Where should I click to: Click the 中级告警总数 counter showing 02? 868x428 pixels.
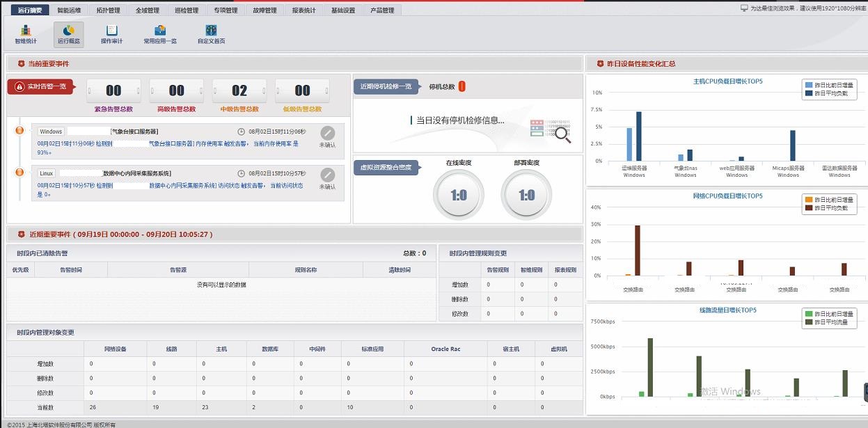tap(239, 91)
